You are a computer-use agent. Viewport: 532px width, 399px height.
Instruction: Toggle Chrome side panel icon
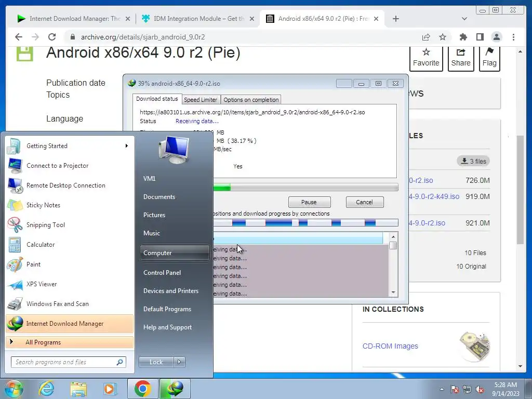480,37
